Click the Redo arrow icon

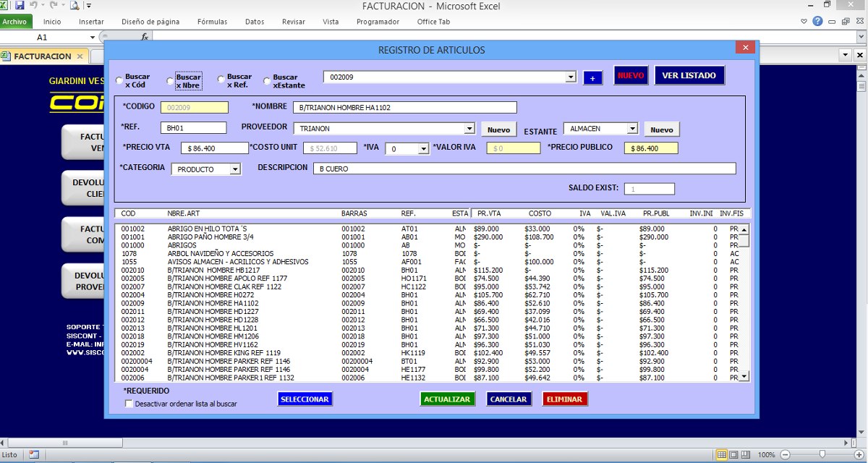(53, 6)
